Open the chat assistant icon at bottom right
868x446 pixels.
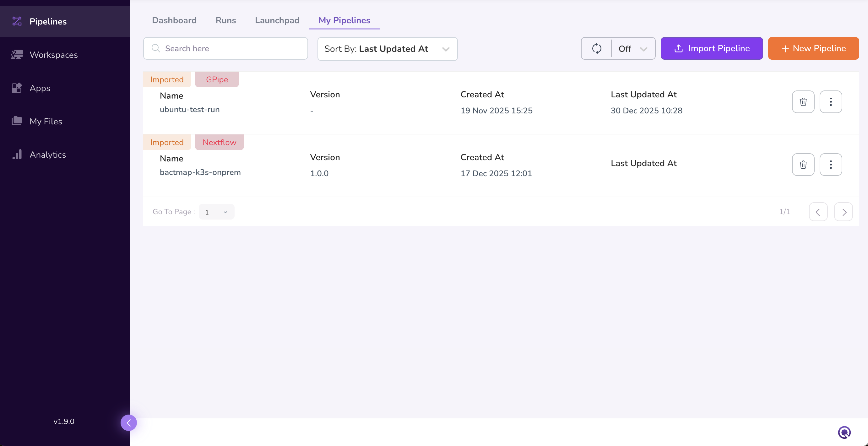coord(844,432)
